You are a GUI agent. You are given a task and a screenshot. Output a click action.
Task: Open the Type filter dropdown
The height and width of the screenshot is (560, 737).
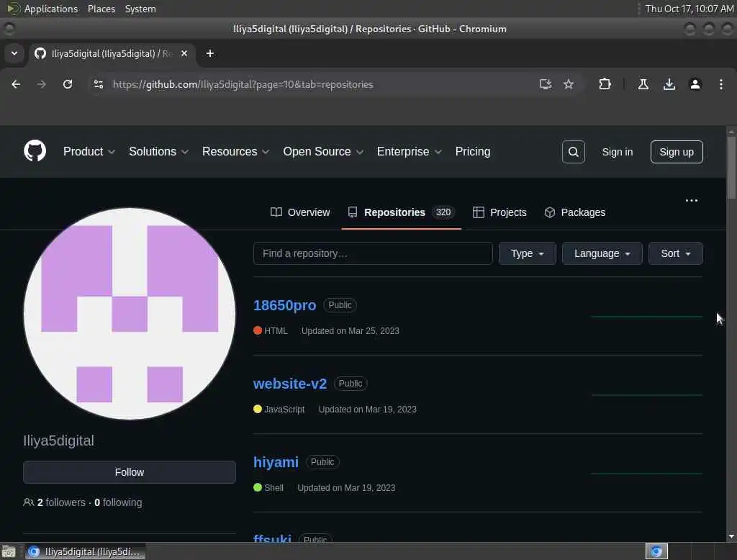[x=527, y=253]
